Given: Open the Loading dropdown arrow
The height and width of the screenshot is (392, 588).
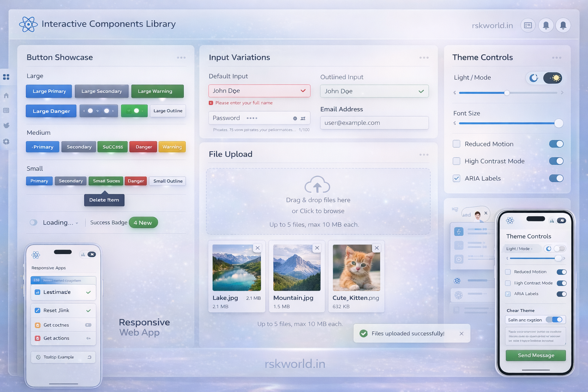Looking at the screenshot, I should (78, 222).
